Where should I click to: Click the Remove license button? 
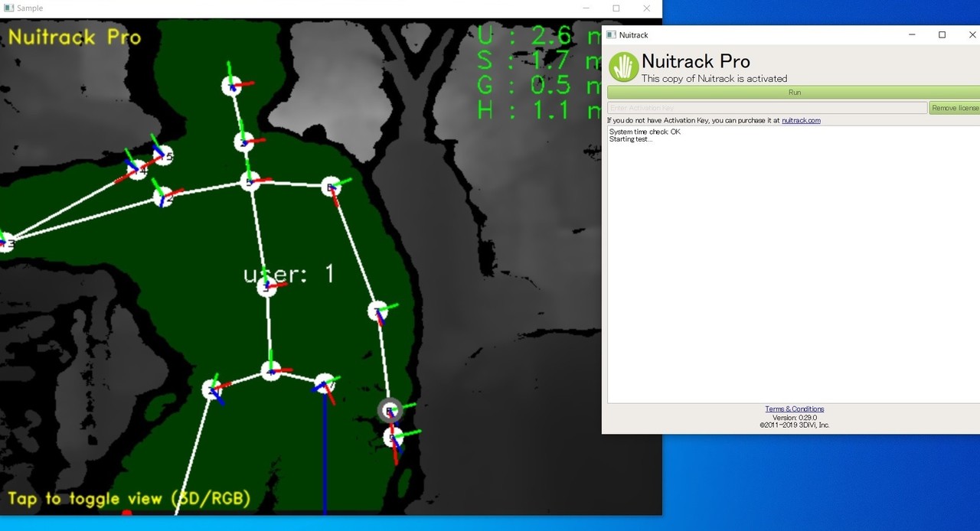pyautogui.click(x=954, y=108)
